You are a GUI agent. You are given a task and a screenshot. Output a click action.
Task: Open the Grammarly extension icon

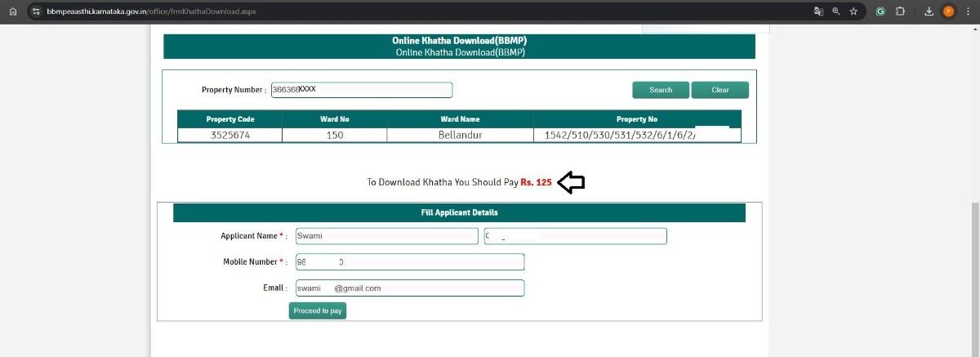[880, 11]
